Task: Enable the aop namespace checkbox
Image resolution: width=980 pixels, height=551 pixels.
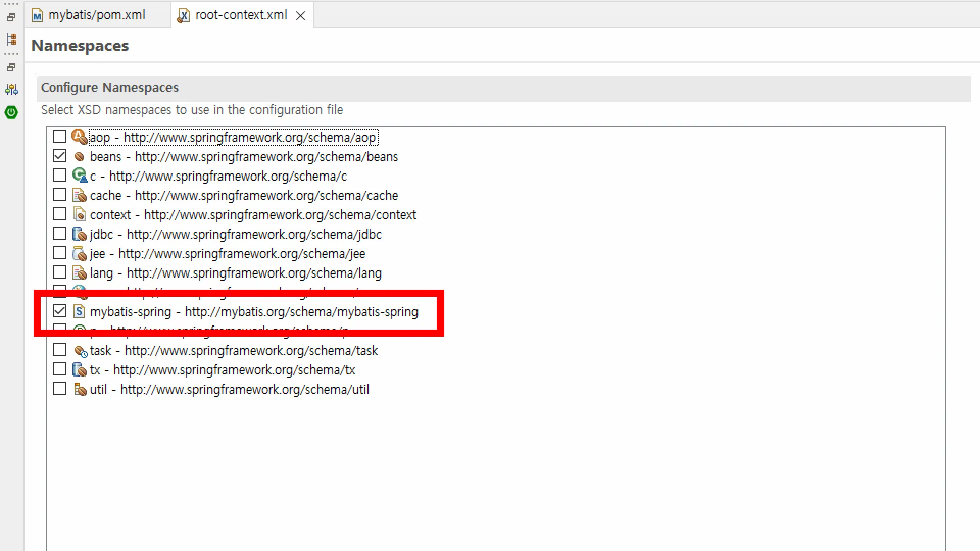Action: (x=60, y=136)
